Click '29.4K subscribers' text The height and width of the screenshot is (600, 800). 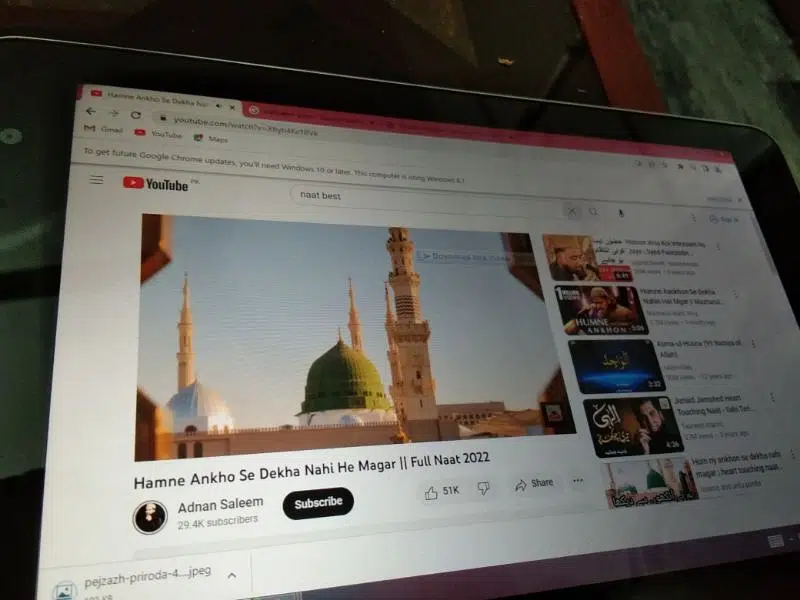coord(218,522)
